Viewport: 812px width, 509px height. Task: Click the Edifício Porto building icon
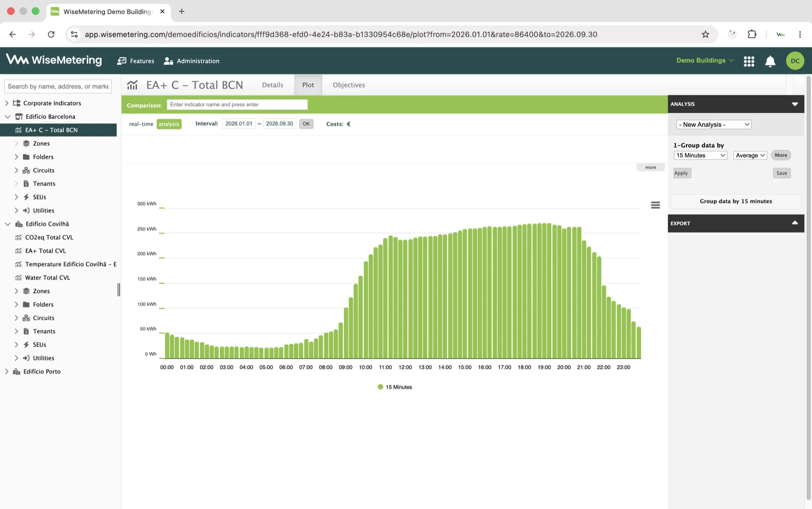pos(17,371)
